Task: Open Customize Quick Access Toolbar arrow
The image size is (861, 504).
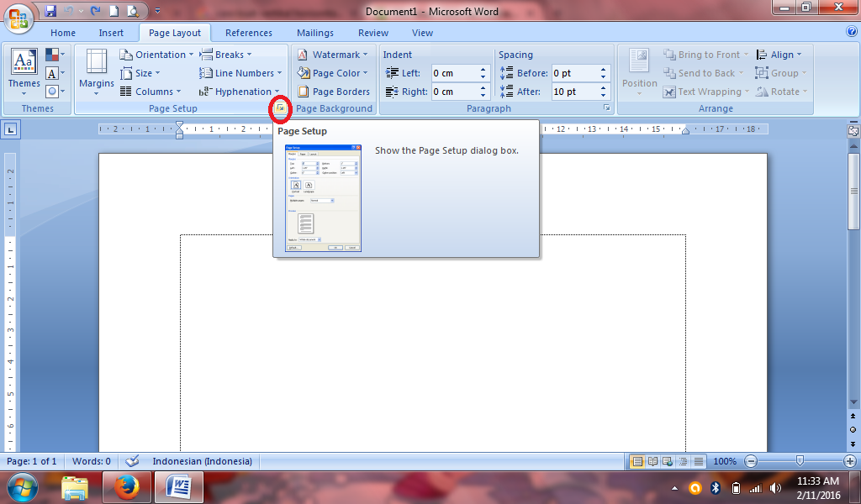Action: coord(157,11)
